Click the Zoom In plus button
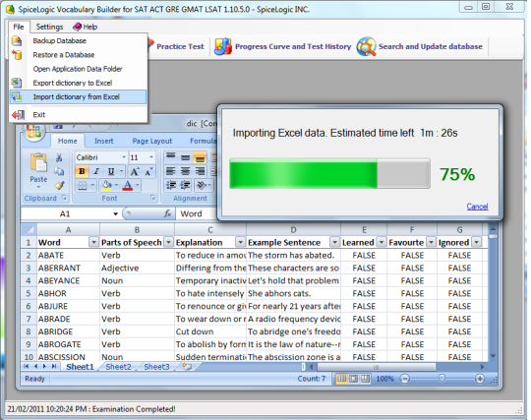 point(480,379)
